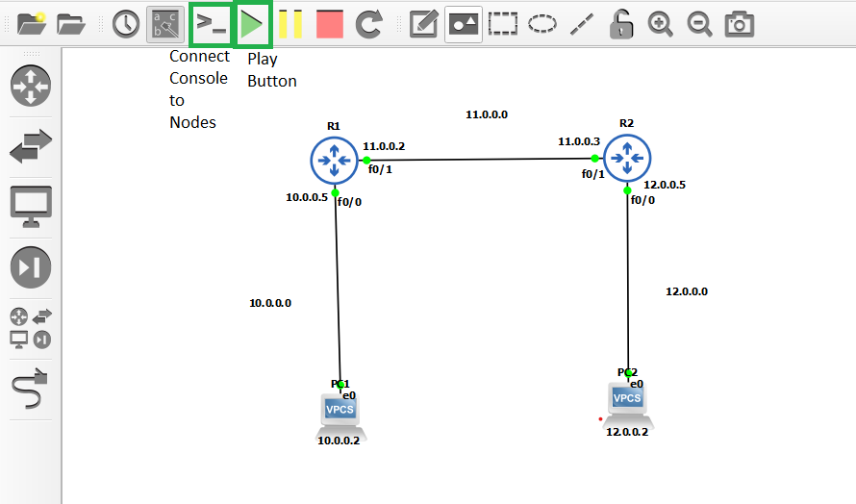Zoom in on the topology

coord(660,24)
